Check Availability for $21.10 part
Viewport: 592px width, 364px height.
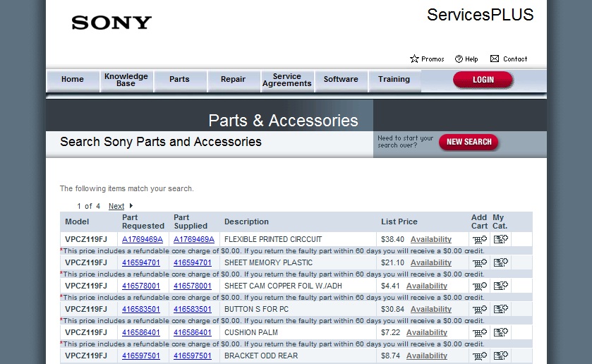pyautogui.click(x=431, y=263)
